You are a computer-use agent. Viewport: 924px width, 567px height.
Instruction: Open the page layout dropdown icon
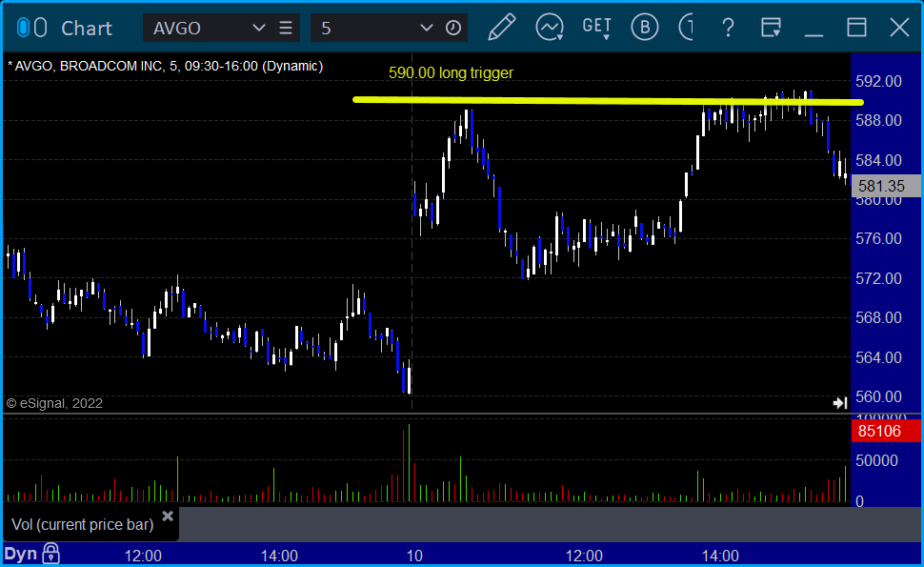(771, 28)
